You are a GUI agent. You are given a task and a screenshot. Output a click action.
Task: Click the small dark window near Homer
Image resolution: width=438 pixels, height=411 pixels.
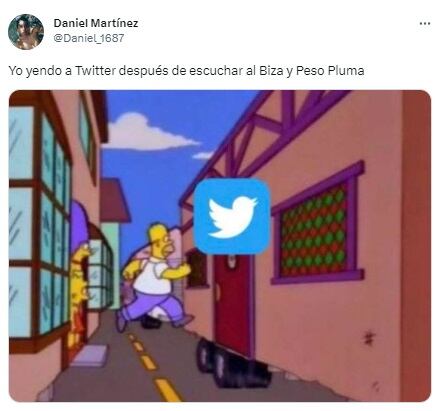[197, 269]
